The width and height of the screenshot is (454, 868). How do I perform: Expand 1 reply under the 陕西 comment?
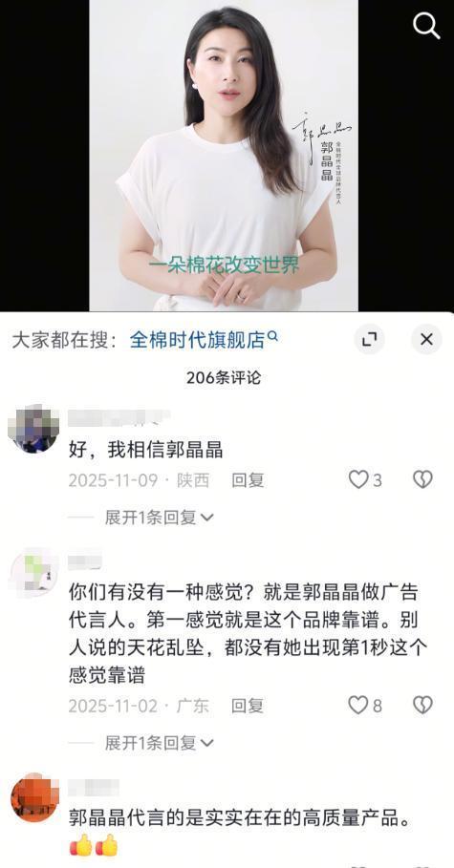point(159,518)
